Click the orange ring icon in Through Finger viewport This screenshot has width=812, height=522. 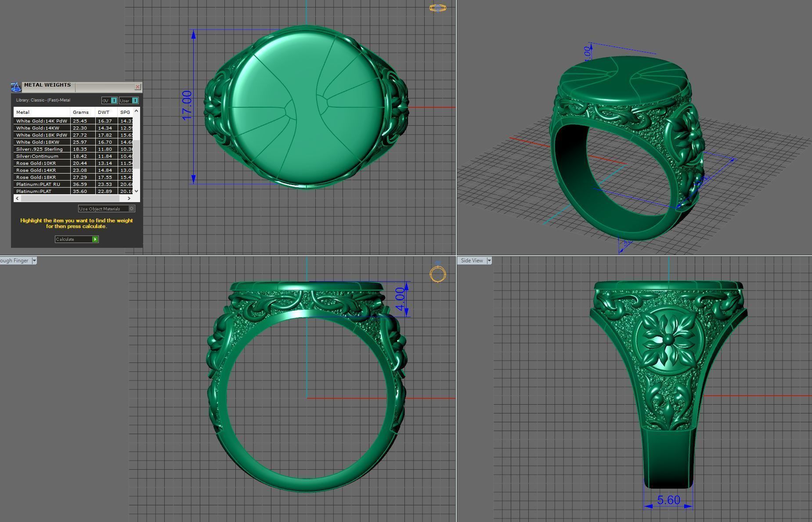click(438, 274)
